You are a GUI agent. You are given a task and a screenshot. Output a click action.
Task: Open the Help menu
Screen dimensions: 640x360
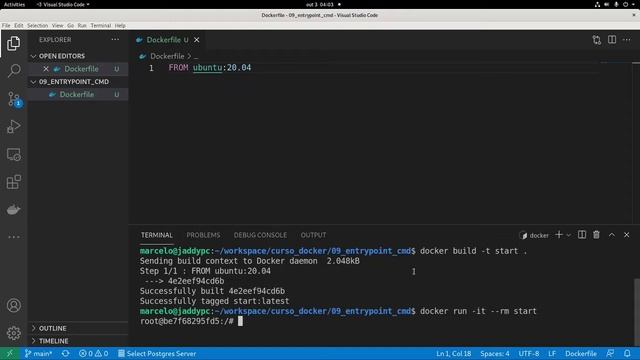pos(120,25)
